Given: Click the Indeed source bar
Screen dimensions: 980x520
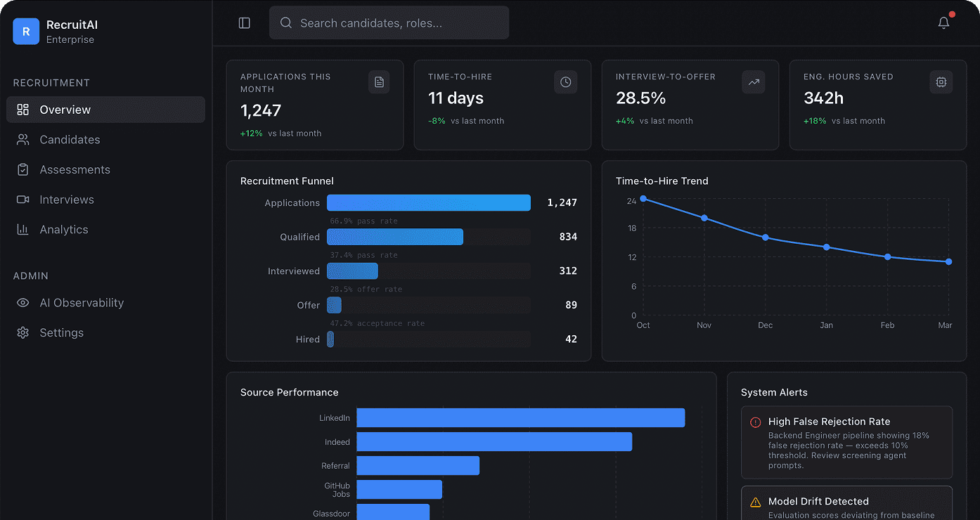Looking at the screenshot, I should point(494,442).
